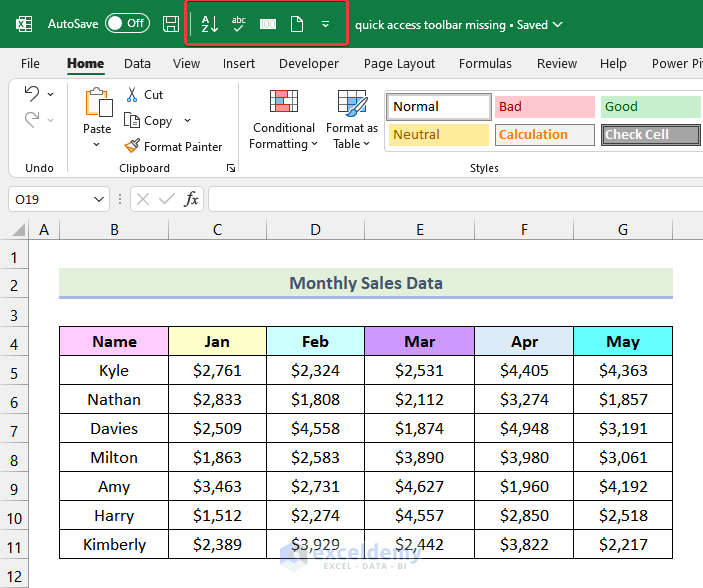Select Amy's Feb value $2,731

[x=316, y=487]
